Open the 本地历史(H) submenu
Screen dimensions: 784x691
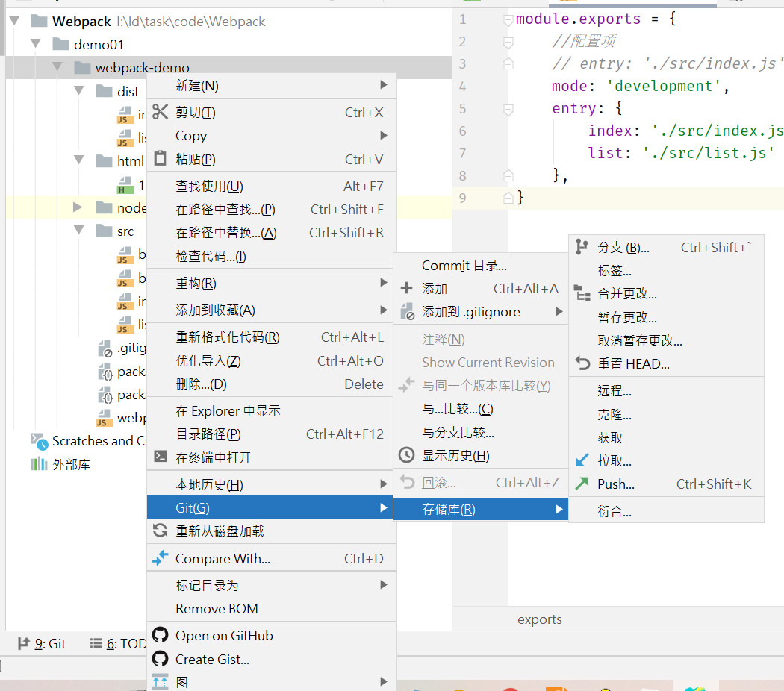(x=272, y=484)
